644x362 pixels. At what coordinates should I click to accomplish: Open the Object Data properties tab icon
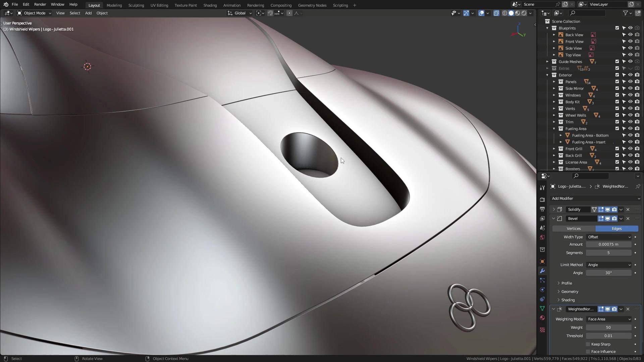[542, 308]
